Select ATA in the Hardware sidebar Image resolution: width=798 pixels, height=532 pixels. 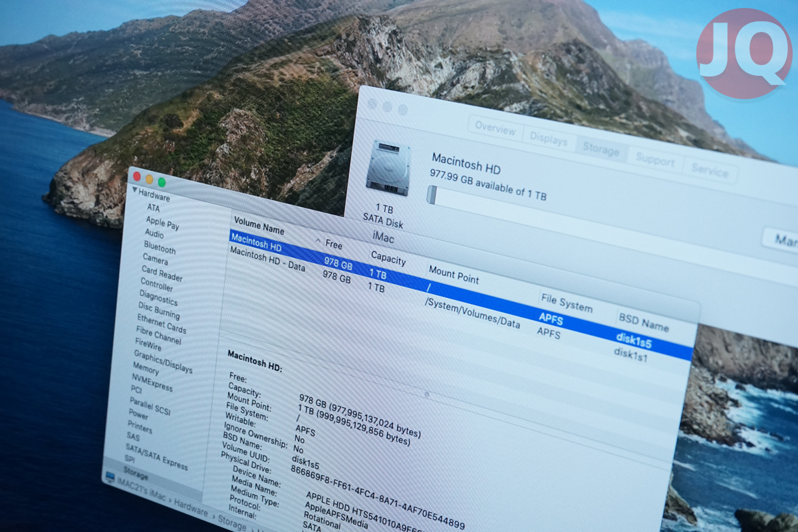pos(154,208)
